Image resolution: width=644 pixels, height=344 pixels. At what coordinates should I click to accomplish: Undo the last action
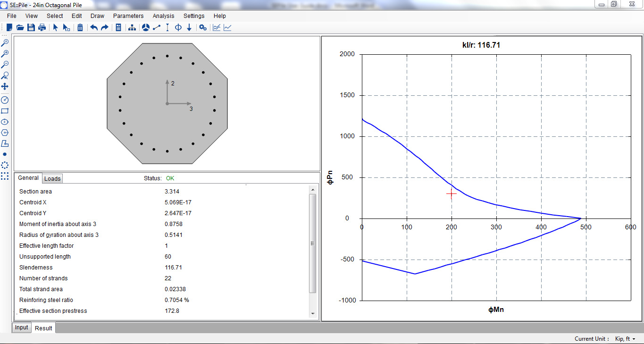coord(94,27)
